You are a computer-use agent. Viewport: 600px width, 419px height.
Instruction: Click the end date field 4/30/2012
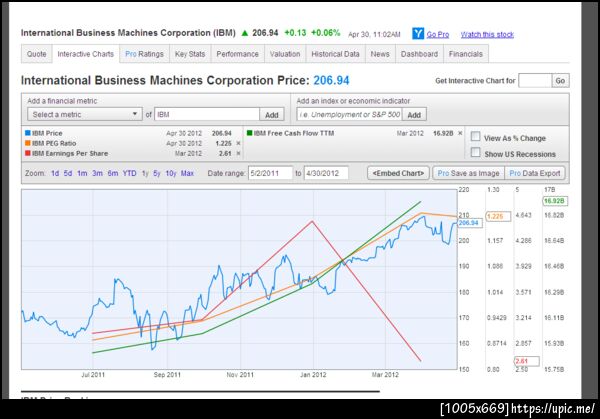point(326,173)
